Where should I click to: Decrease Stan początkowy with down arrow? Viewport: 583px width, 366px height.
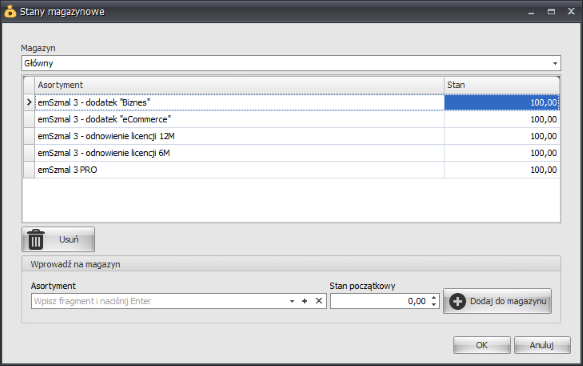(434, 304)
